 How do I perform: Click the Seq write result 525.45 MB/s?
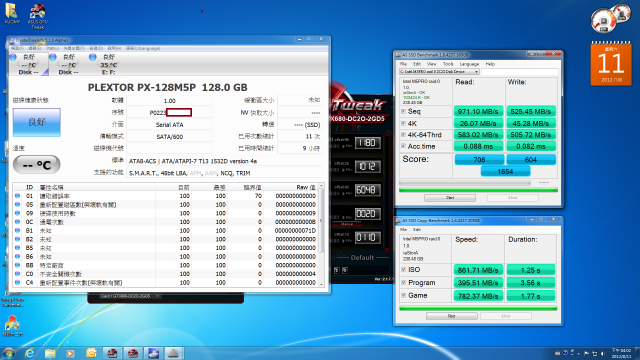coord(531,111)
